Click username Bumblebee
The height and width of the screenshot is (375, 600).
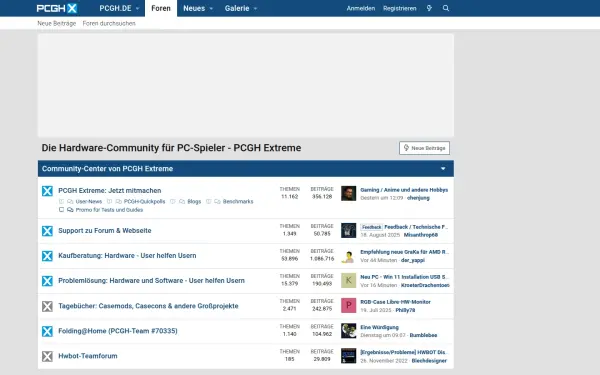[423, 336]
